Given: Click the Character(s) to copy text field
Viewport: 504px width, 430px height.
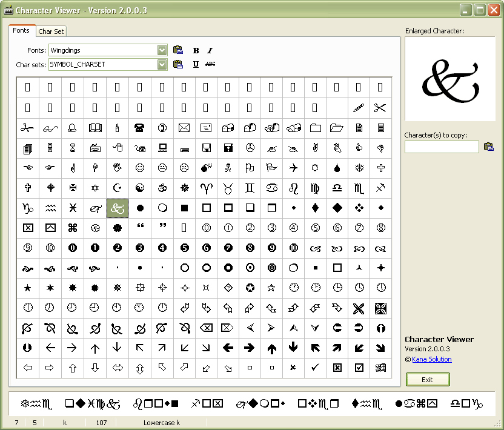Looking at the screenshot, I should [x=442, y=147].
